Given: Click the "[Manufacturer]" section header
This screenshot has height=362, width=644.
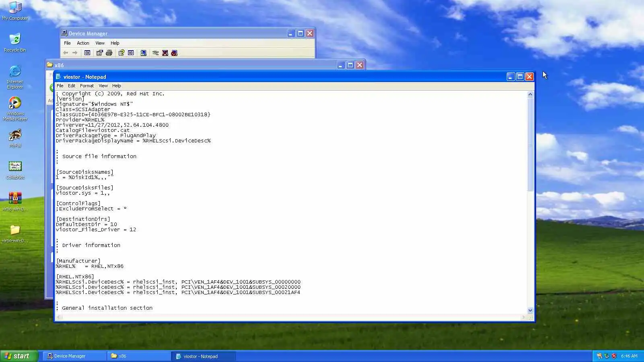Looking at the screenshot, I should pos(78,261).
